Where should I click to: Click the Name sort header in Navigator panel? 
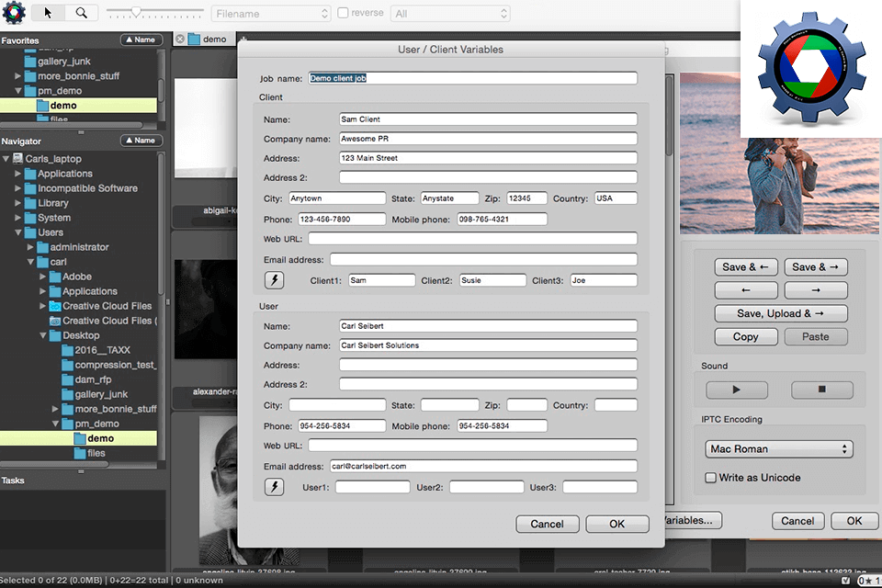[x=140, y=140]
